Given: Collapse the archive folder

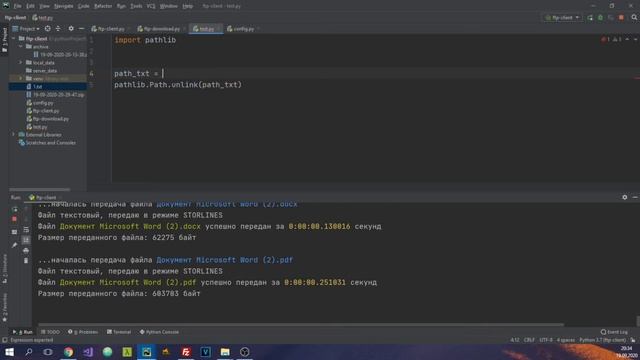Looking at the screenshot, I should [20, 47].
